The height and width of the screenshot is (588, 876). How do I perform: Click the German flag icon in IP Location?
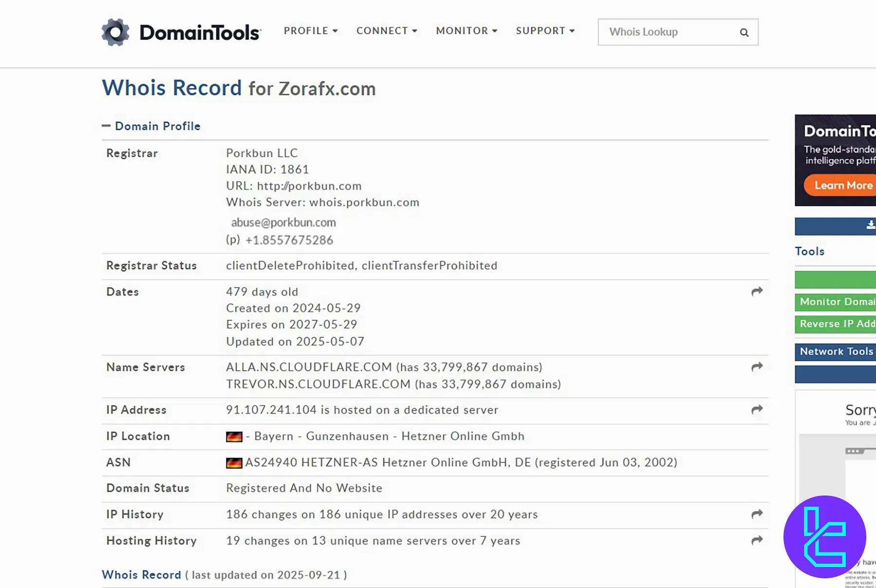pos(235,436)
